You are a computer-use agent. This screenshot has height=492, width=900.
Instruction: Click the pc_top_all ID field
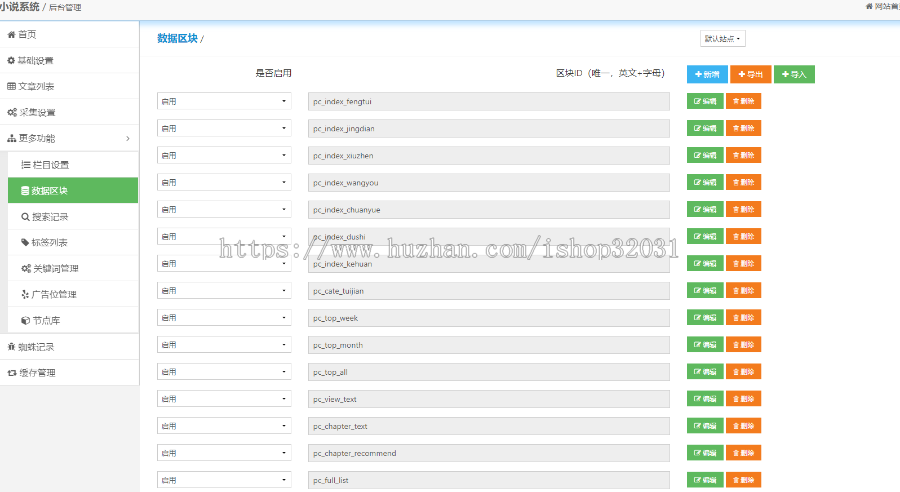click(488, 371)
